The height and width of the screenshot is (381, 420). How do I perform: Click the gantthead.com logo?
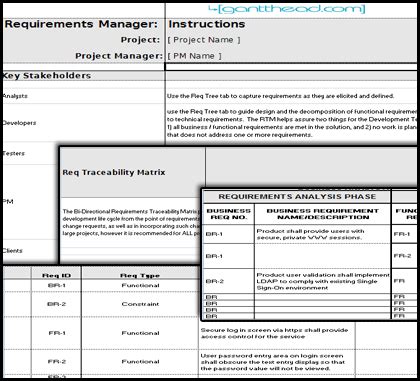(287, 9)
